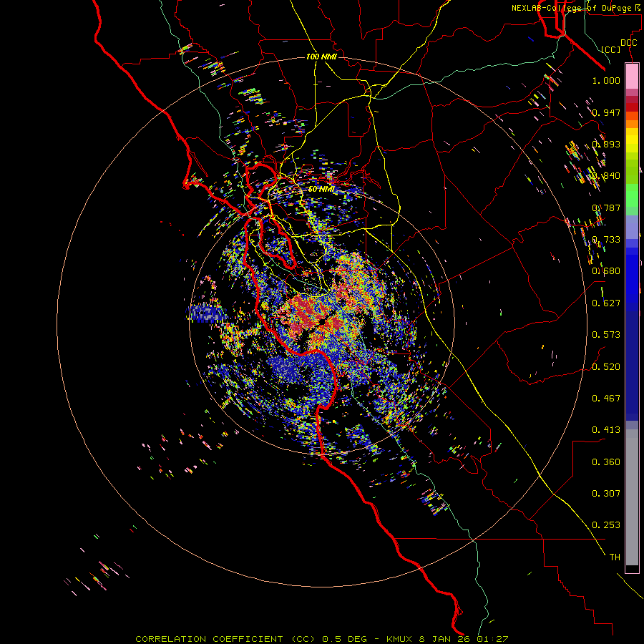The height and width of the screenshot is (644, 644).
Task: Select the 0.840 legend value
Action: [606, 176]
